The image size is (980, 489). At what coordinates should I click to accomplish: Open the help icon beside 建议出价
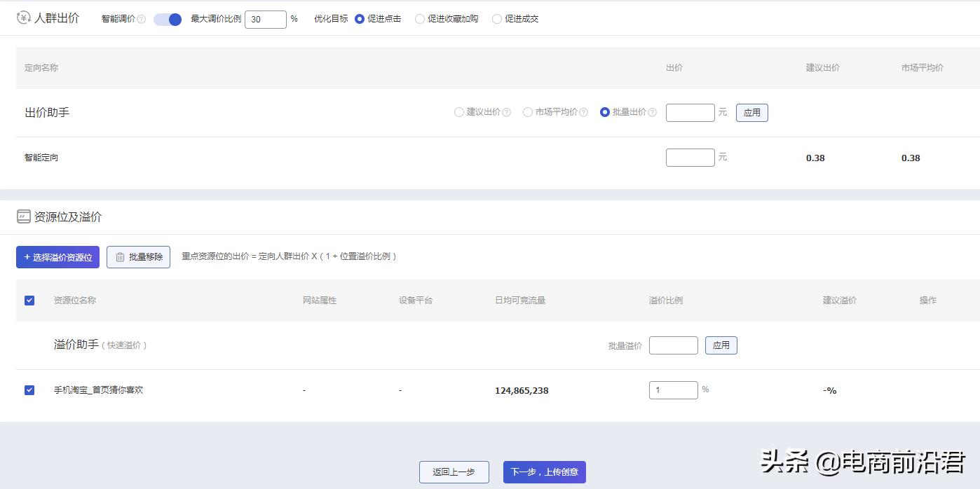(x=508, y=111)
